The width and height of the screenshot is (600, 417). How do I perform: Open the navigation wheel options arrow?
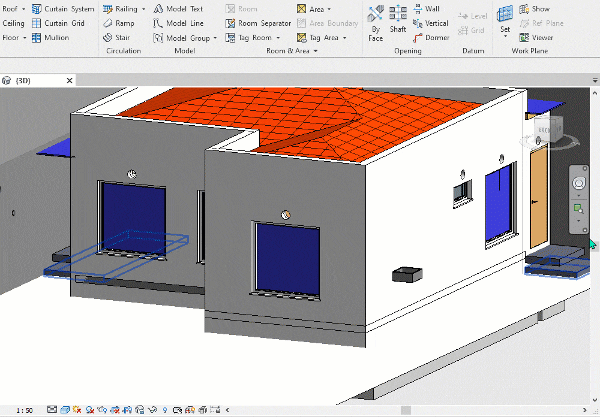(x=579, y=195)
